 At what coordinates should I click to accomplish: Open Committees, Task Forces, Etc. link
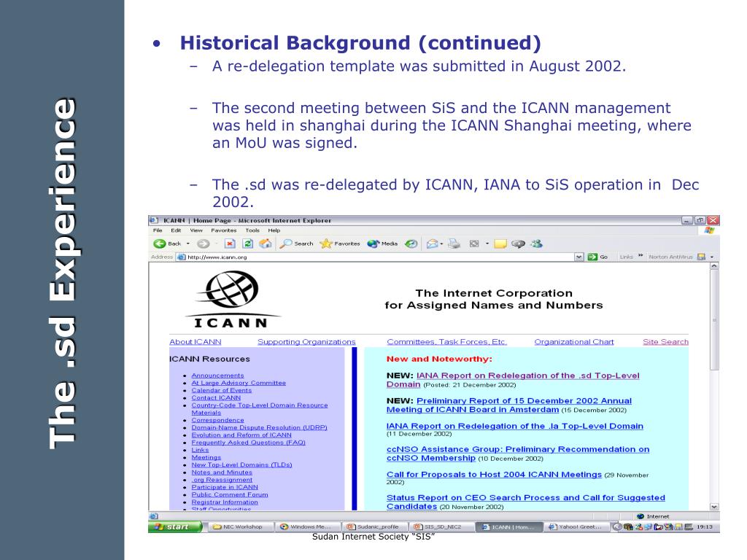point(447,342)
